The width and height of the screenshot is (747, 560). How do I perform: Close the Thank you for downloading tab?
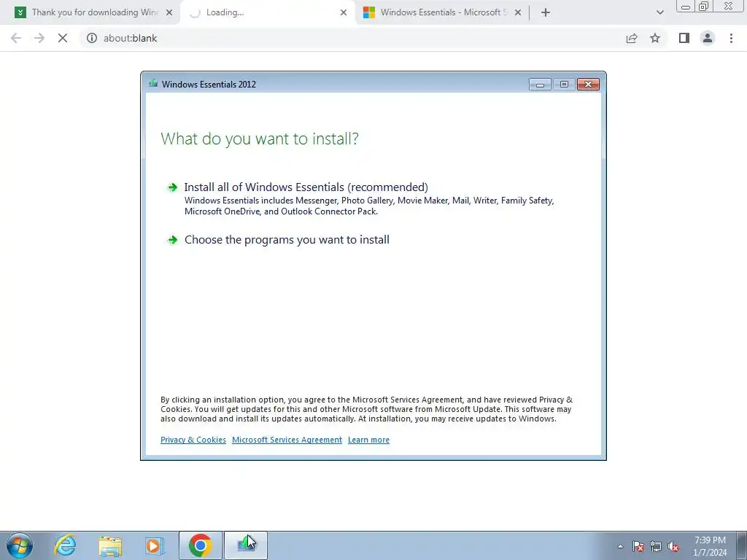point(169,12)
